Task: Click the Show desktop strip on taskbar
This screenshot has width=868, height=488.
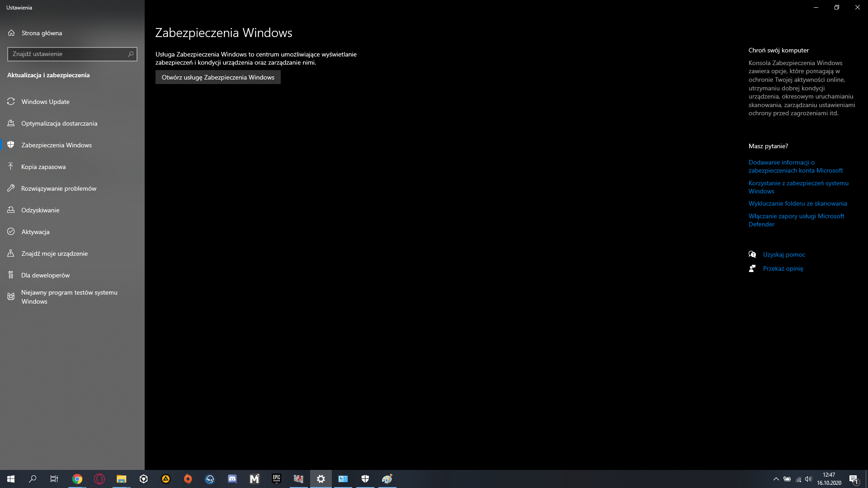Action: tap(866, 479)
